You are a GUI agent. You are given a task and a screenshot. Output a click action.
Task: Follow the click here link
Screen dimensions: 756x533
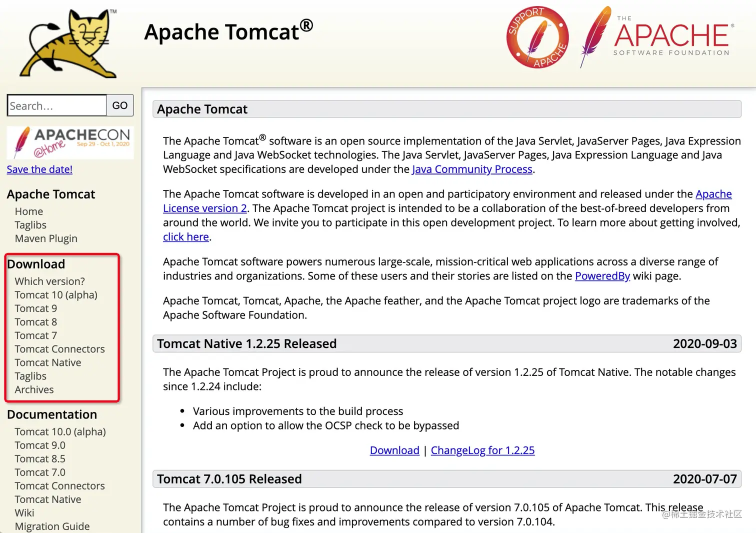(x=186, y=237)
